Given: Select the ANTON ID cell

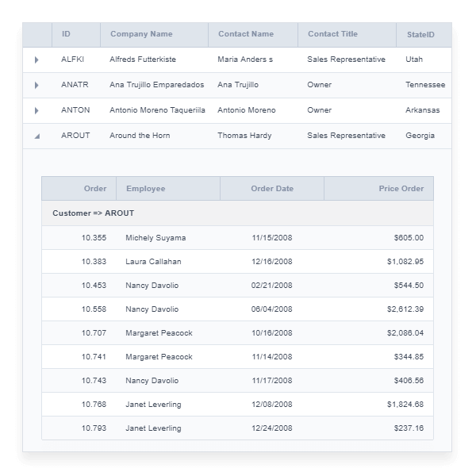Looking at the screenshot, I should (x=76, y=110).
